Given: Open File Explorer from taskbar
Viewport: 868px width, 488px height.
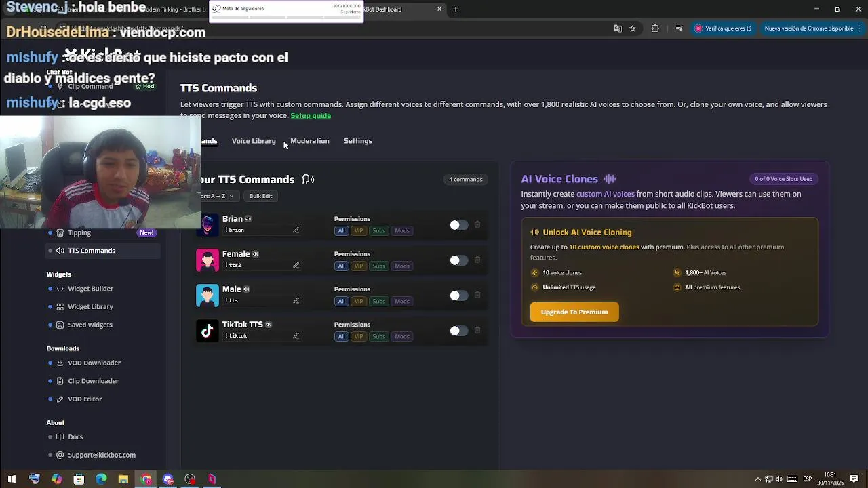Looking at the screenshot, I should coord(123,479).
